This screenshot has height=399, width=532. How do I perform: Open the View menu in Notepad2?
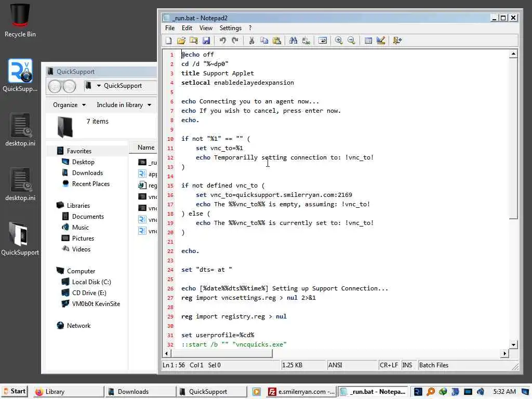pos(206,28)
